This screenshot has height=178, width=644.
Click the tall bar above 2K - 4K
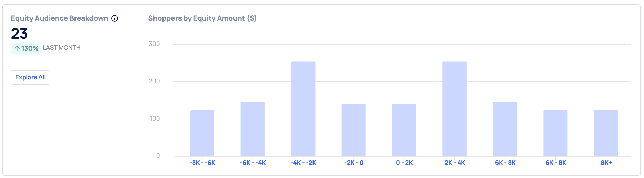pos(455,109)
